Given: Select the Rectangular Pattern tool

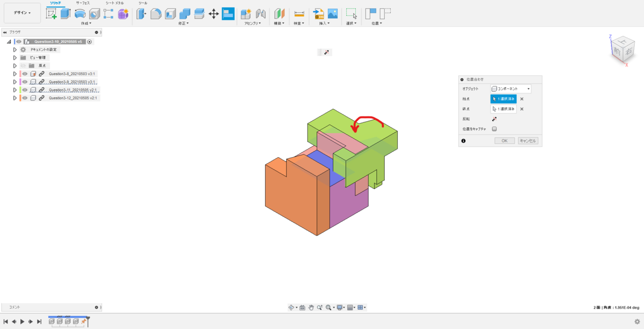Looking at the screenshot, I should click(108, 14).
